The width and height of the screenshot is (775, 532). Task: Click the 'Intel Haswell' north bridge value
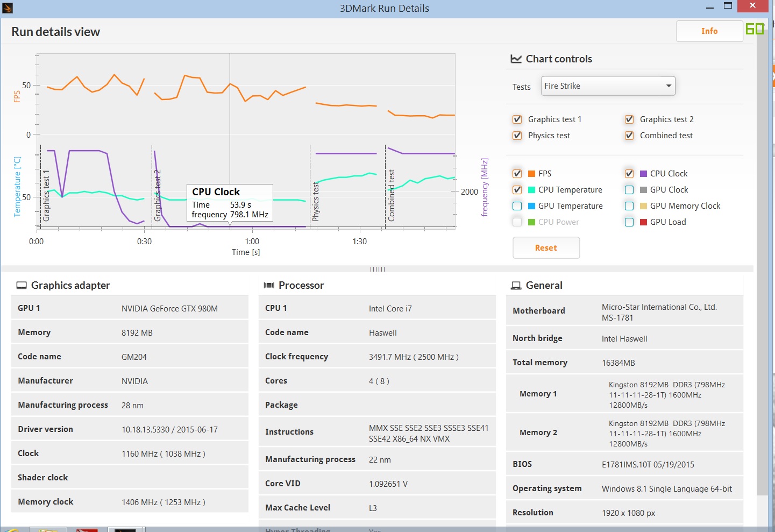[624, 339]
